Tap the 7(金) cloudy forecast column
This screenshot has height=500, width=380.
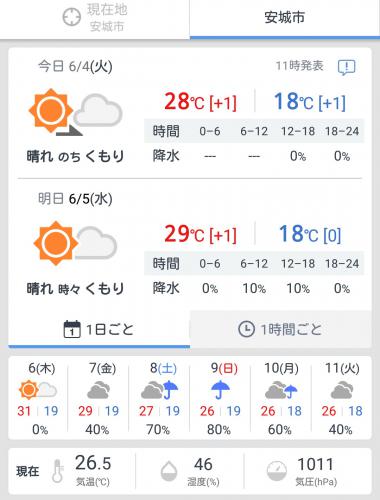click(x=99, y=398)
